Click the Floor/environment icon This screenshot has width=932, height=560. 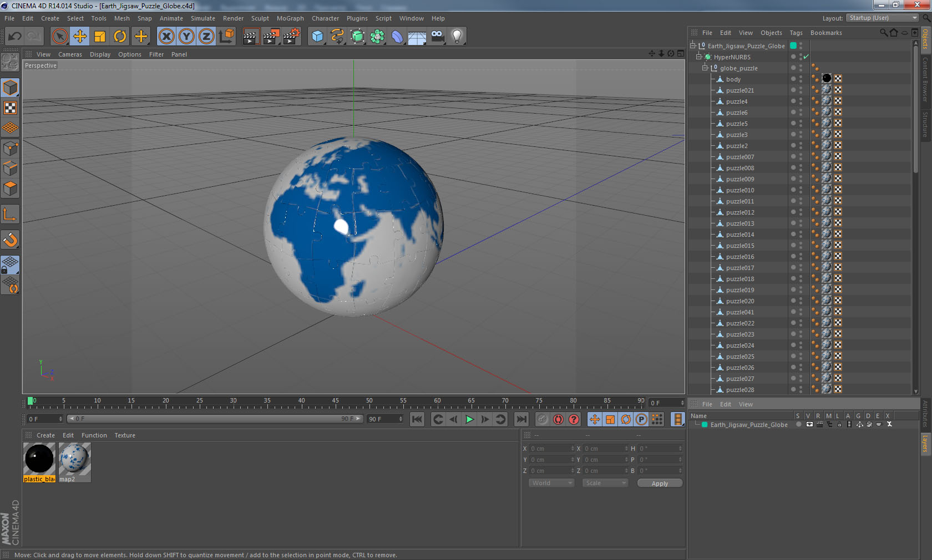pos(417,37)
